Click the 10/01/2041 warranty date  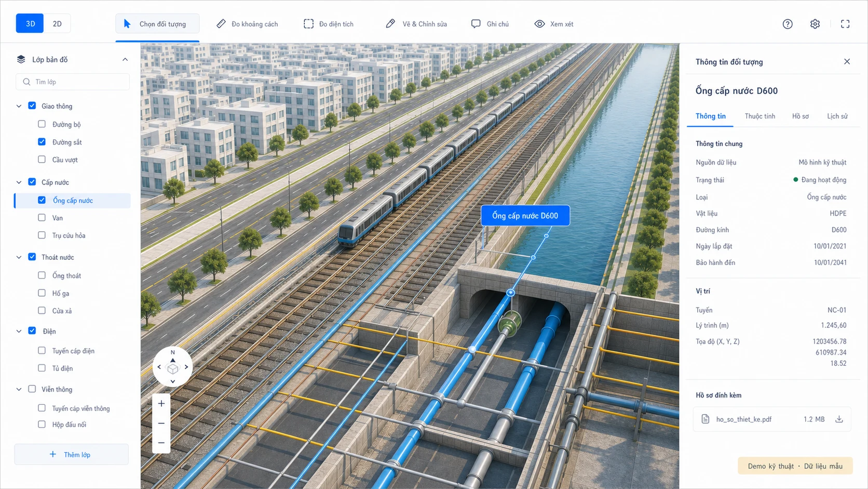coord(830,262)
